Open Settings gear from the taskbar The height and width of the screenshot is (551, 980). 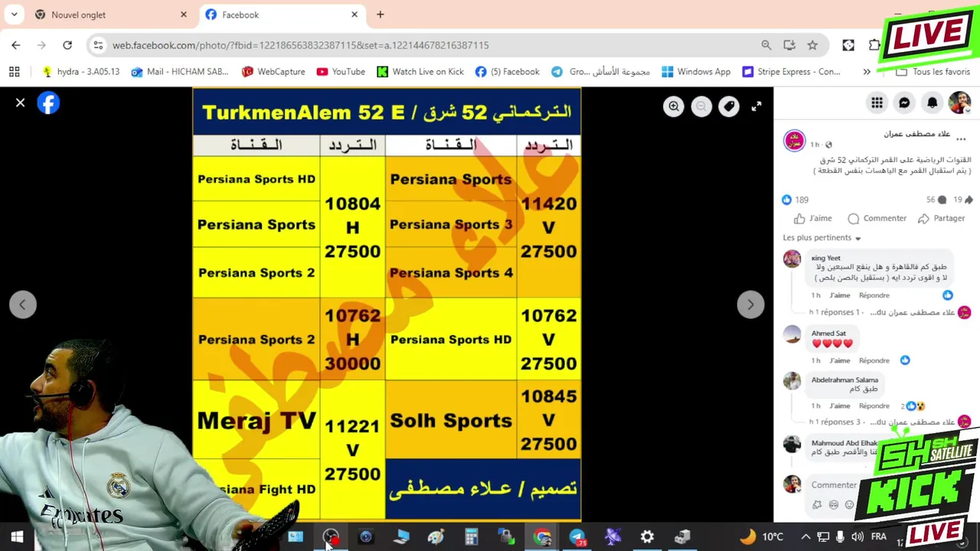(x=647, y=536)
